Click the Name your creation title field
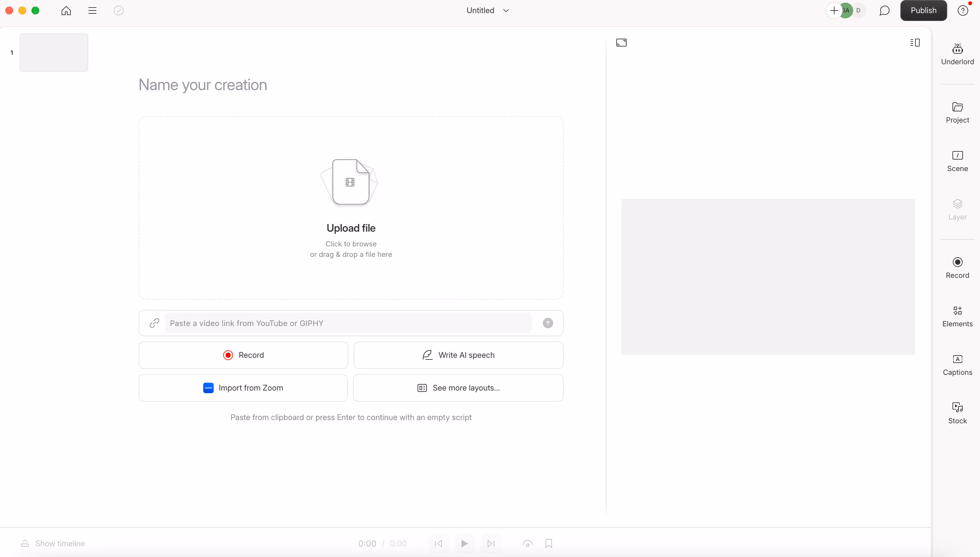Viewport: 980px width, 557px height. click(203, 85)
